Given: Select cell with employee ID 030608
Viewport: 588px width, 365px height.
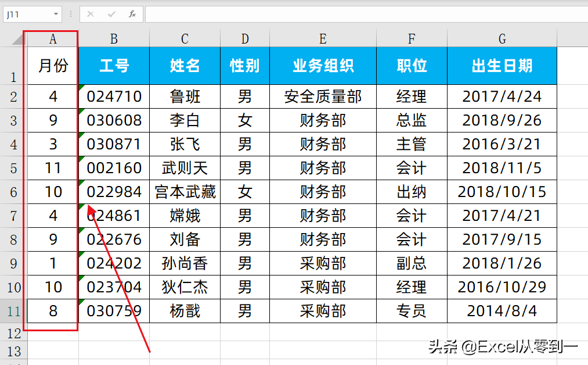Looking at the screenshot, I should click(114, 120).
